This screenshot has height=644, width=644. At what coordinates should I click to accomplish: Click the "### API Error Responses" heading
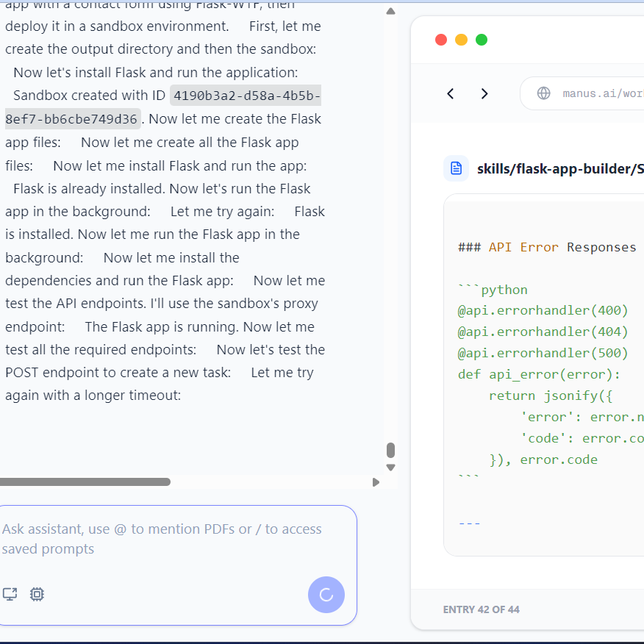(547, 247)
